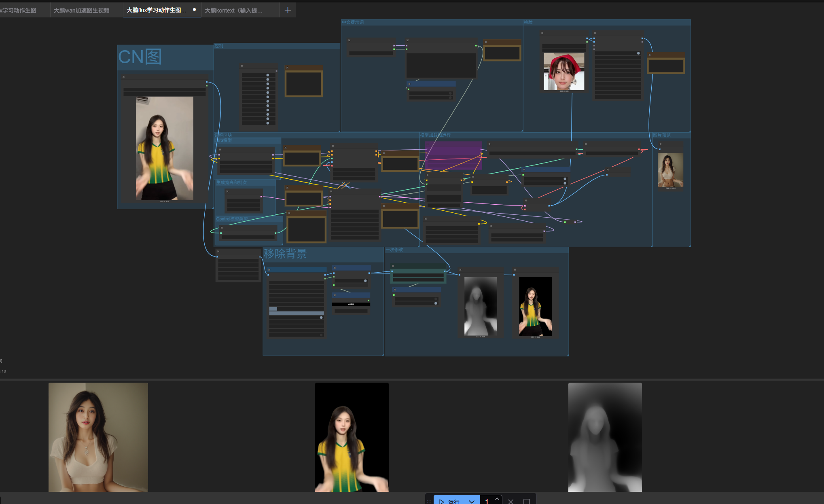Image resolution: width=824 pixels, height=504 pixels.
Task: Toggle last switch in the 控制 group list
Action: point(268,123)
